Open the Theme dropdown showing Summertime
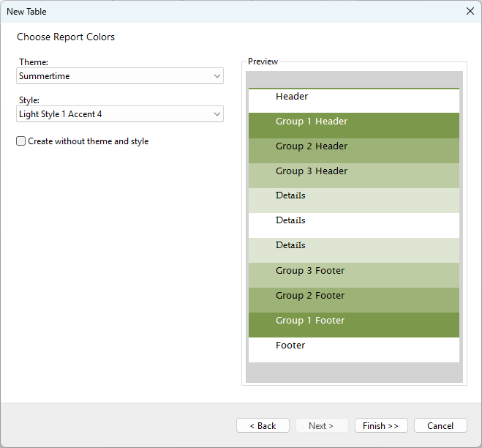The image size is (482, 448). point(119,76)
